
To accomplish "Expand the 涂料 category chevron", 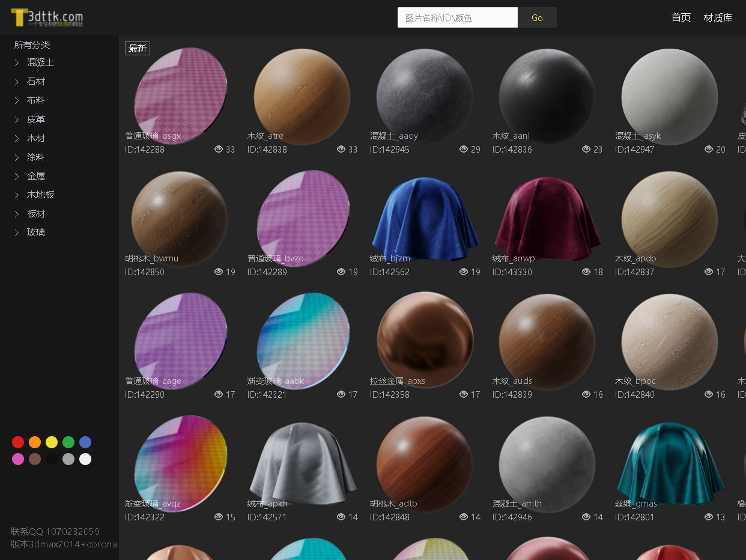I will (x=17, y=157).
